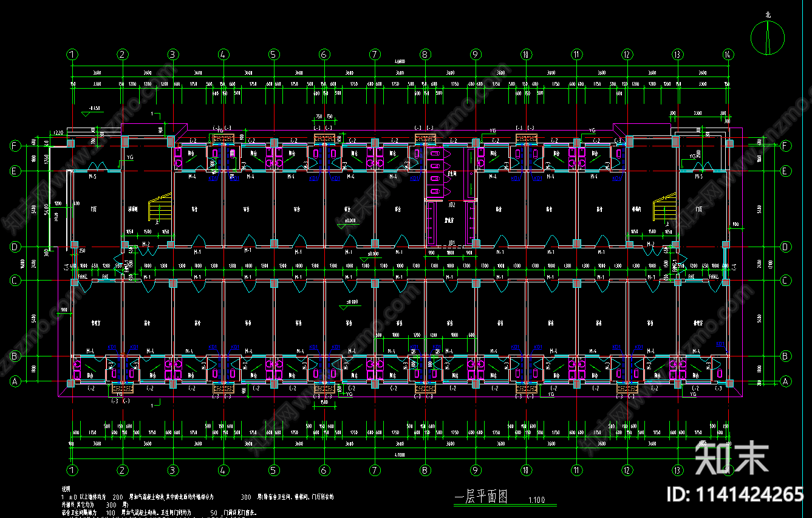Choose bottom axis bubble 8
The image size is (812, 518).
[x=425, y=470]
